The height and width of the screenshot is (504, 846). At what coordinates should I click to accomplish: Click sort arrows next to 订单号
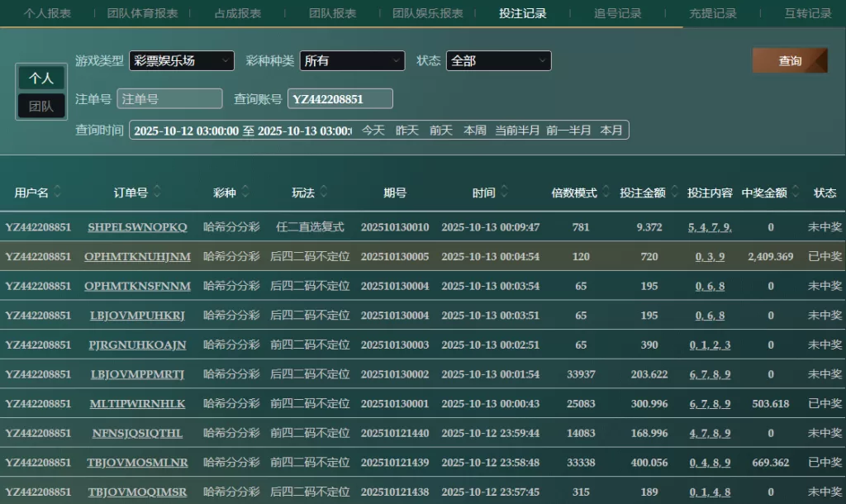157,193
